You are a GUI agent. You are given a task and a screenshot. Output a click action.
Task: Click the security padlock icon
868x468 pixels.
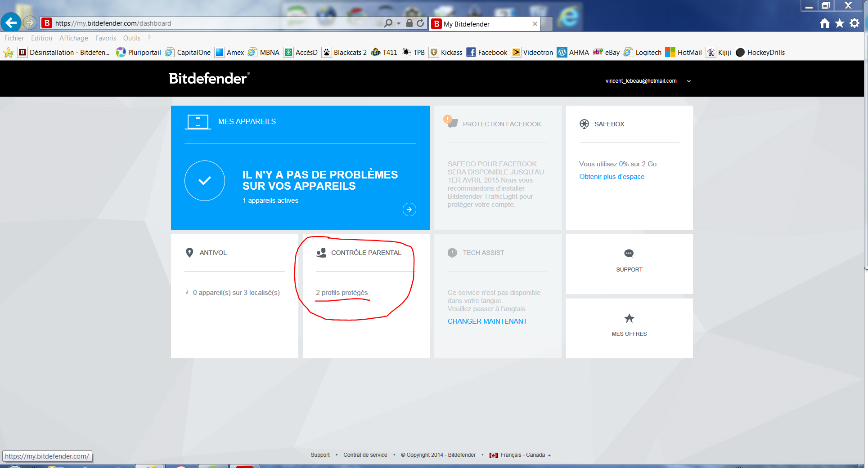pos(409,23)
